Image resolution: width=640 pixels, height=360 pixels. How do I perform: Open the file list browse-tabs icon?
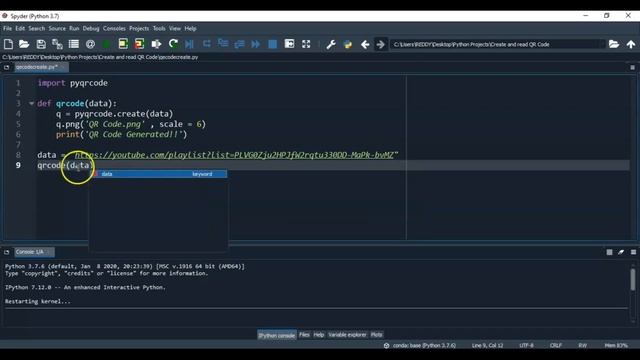point(74,44)
